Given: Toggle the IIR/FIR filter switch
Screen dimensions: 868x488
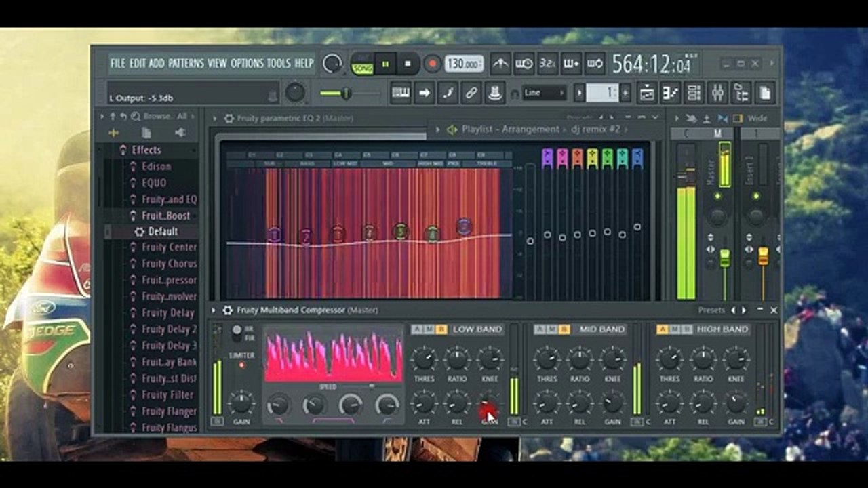Looking at the screenshot, I should tap(237, 333).
